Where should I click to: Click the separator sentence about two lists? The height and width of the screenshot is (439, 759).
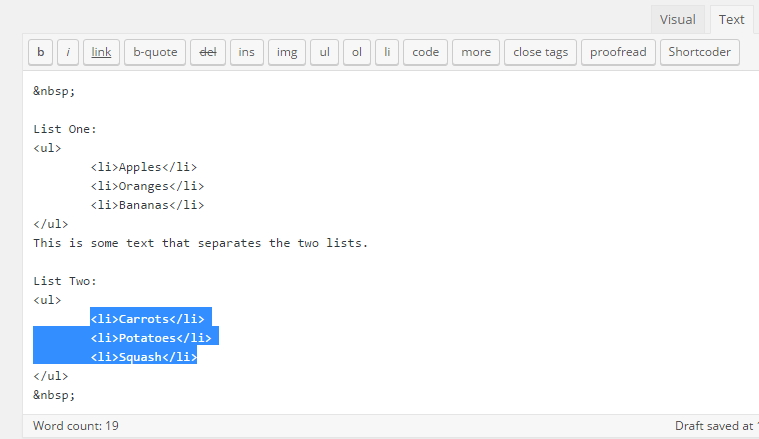pyautogui.click(x=200, y=243)
